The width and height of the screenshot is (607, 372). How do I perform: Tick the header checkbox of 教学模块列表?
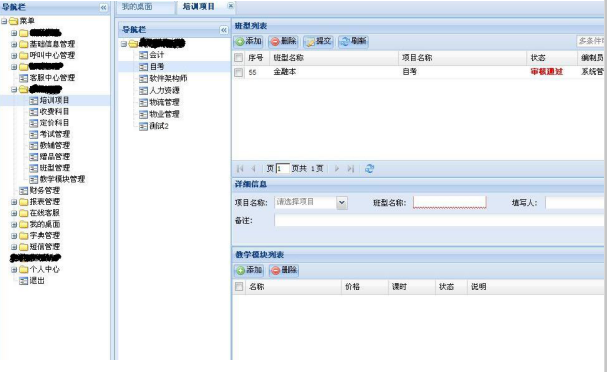(x=239, y=286)
